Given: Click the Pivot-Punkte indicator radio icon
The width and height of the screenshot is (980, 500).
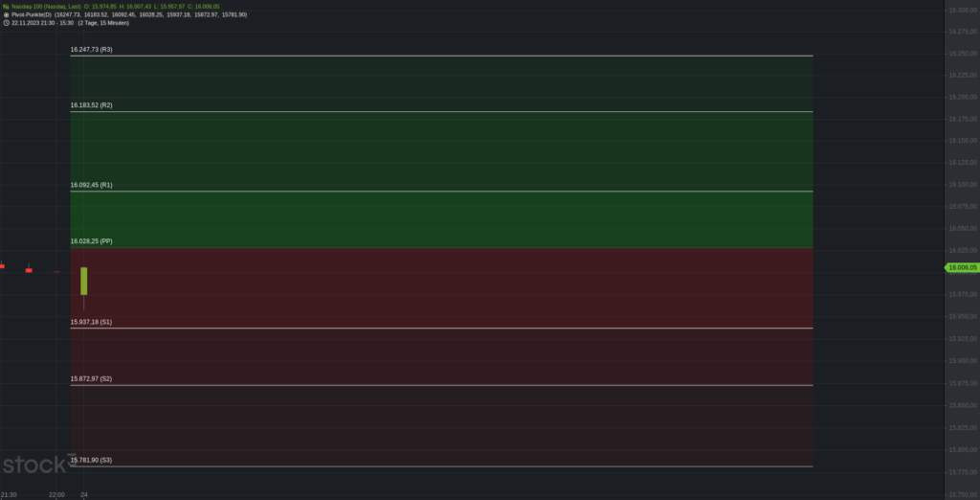Looking at the screenshot, I should click(x=6, y=14).
